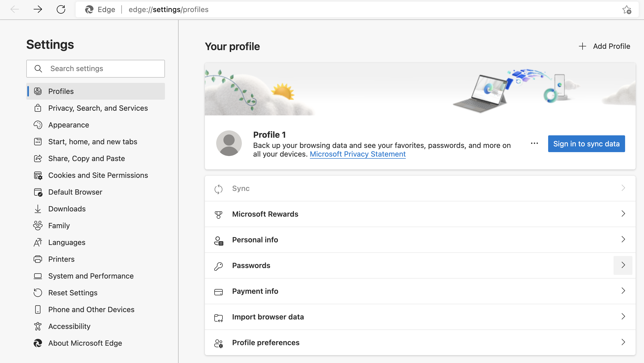This screenshot has width=644, height=363.
Task: Click the Passwords key icon
Action: coord(219,266)
